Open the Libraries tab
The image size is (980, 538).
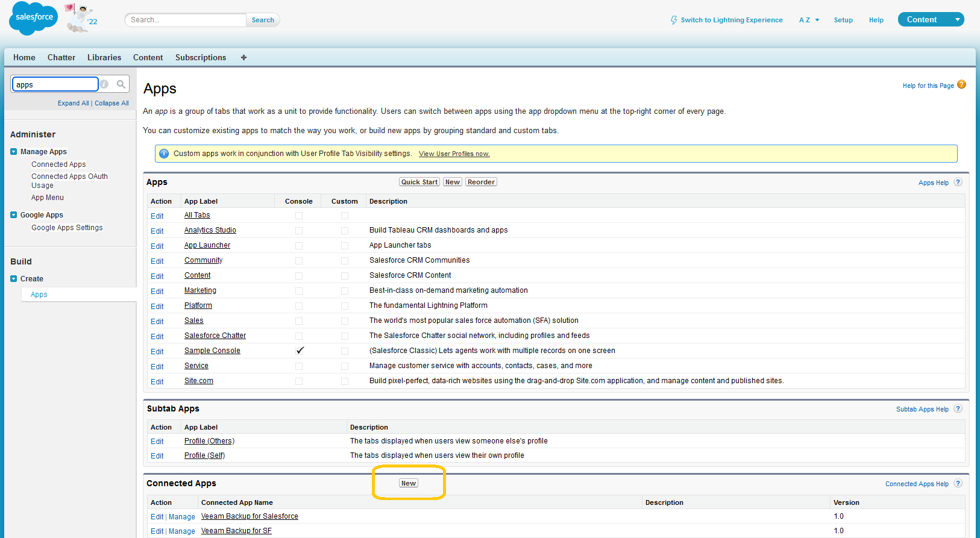coord(104,57)
